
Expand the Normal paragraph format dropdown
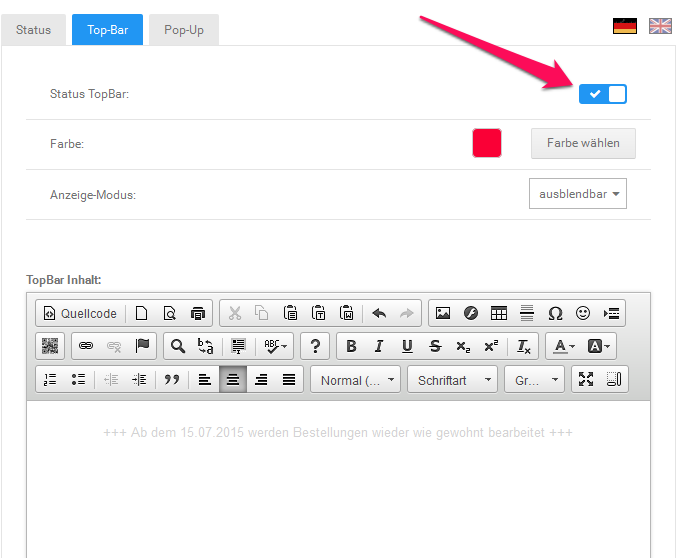click(355, 380)
